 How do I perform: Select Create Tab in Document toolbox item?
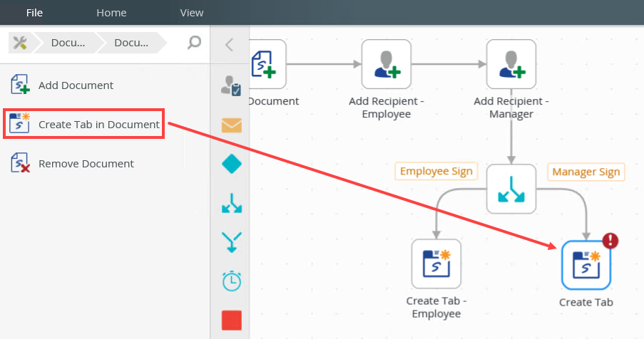(83, 124)
